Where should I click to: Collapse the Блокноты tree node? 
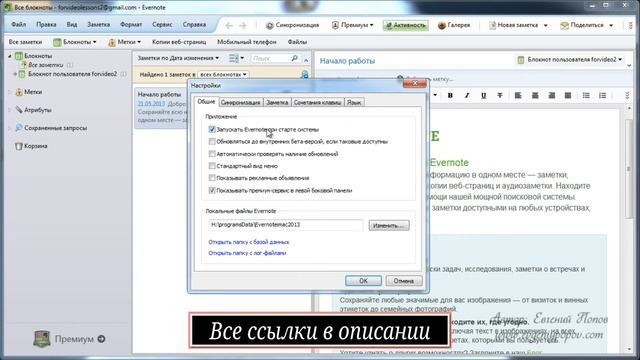click(10, 56)
